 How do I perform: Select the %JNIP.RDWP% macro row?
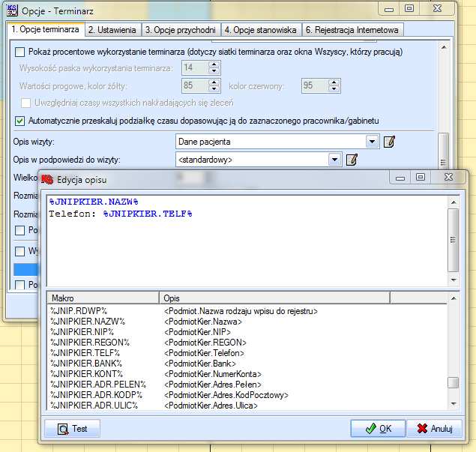(x=247, y=311)
